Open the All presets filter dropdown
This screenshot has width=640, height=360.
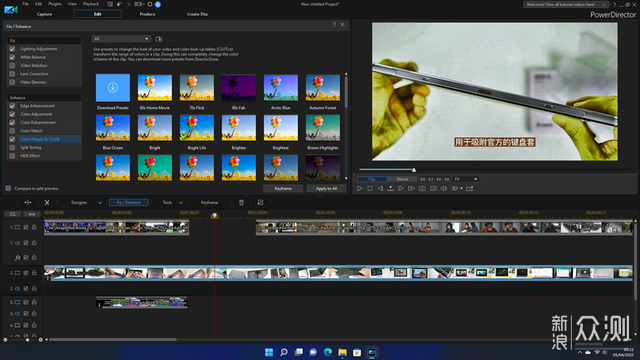121,39
